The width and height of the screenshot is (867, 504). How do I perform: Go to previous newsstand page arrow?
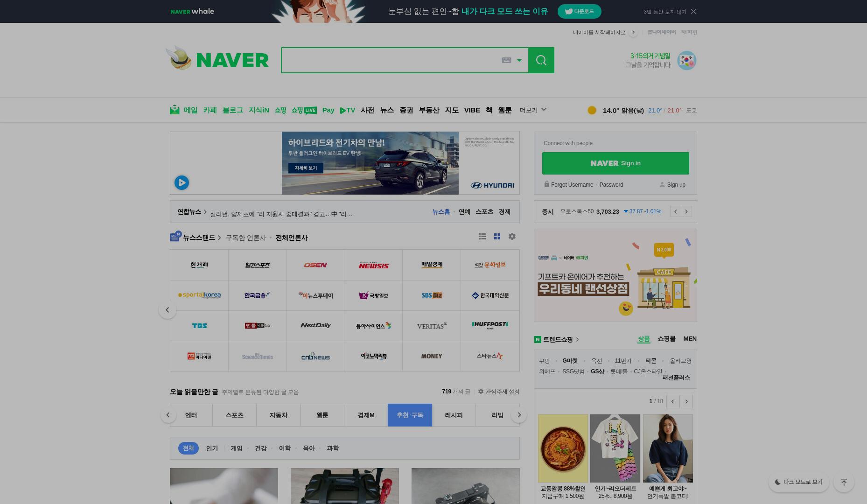point(168,310)
